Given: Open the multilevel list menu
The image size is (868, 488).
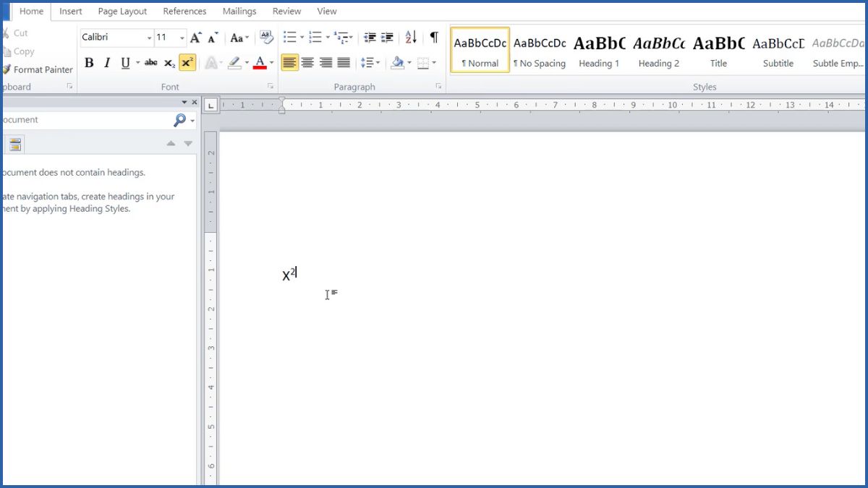Looking at the screenshot, I should [x=343, y=38].
